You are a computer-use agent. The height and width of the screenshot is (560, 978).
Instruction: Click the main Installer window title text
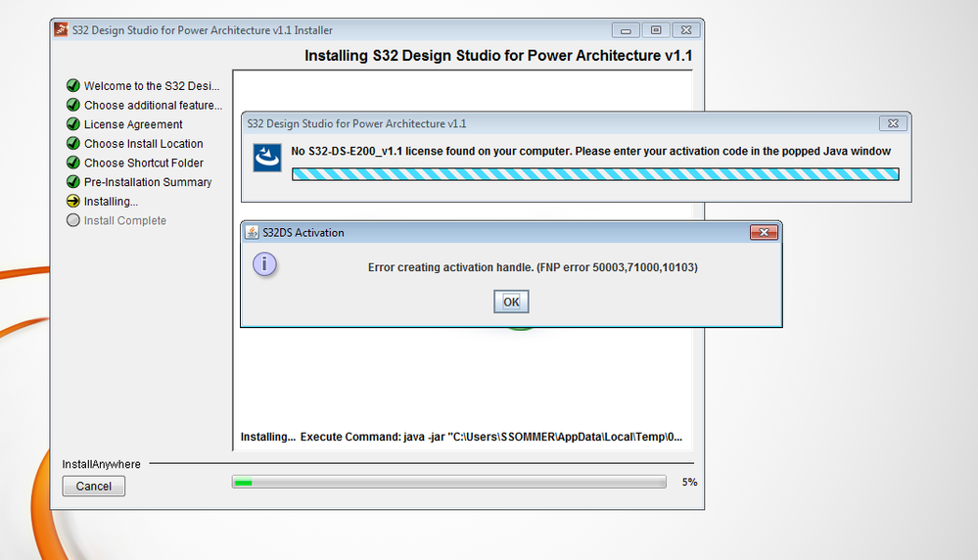click(x=202, y=30)
